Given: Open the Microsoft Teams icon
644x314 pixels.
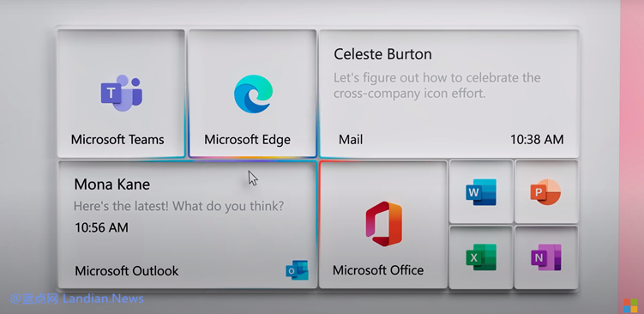Looking at the screenshot, I should [122, 93].
